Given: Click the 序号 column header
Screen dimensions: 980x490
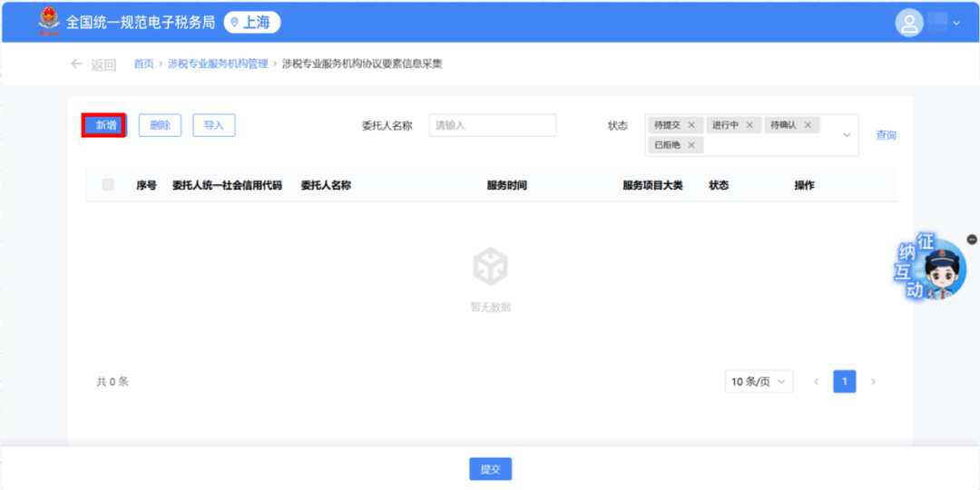Looking at the screenshot, I should (x=146, y=185).
